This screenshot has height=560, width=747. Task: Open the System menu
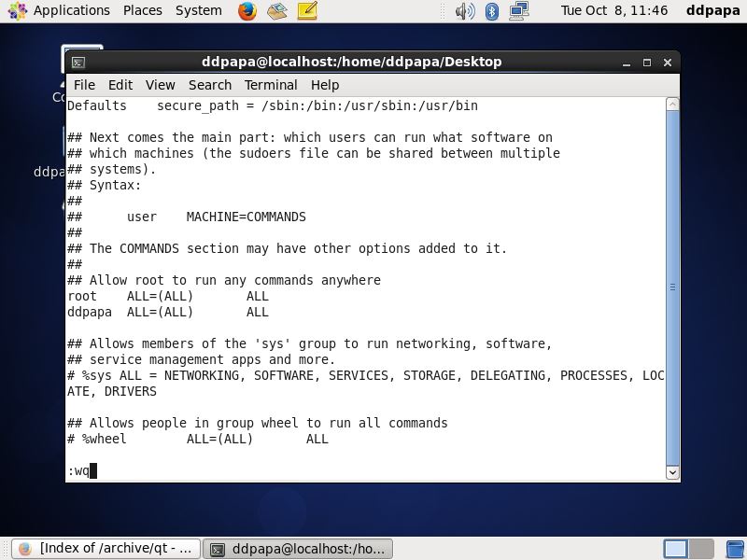coord(198,10)
